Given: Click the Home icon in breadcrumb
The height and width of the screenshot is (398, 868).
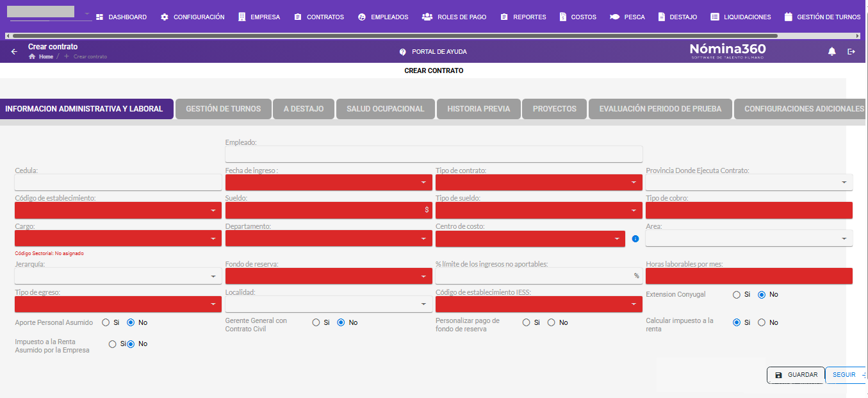Looking at the screenshot, I should tap(32, 56).
